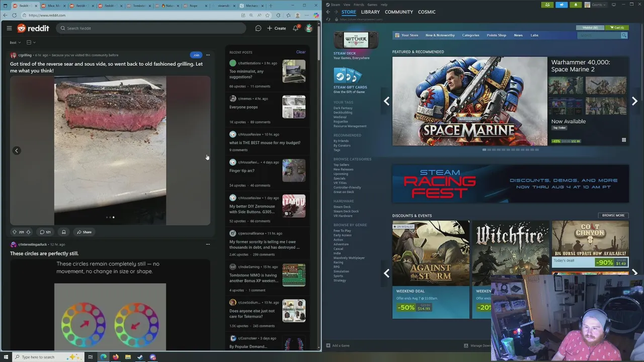This screenshot has width=644, height=362.
Task: Open the Friends menu in Steam
Action: [359, 5]
